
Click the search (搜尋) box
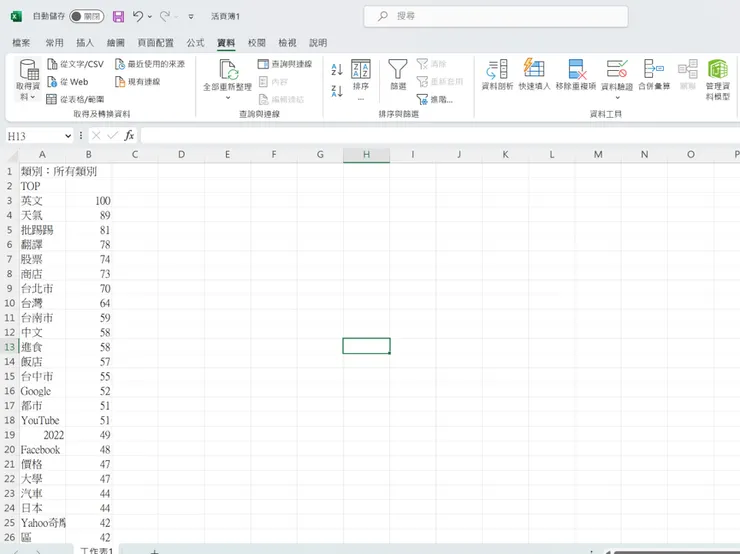496,16
